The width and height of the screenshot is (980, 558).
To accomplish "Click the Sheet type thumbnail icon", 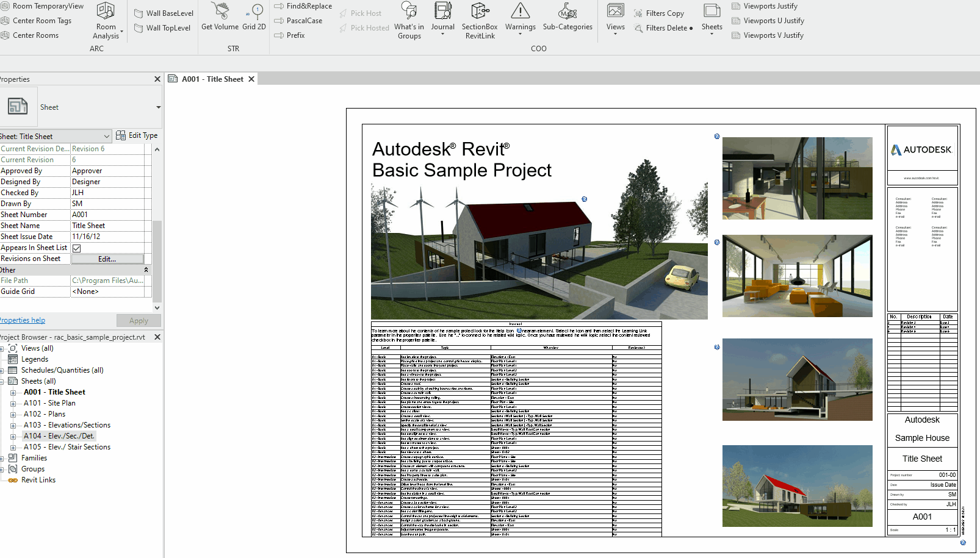I will 18,107.
